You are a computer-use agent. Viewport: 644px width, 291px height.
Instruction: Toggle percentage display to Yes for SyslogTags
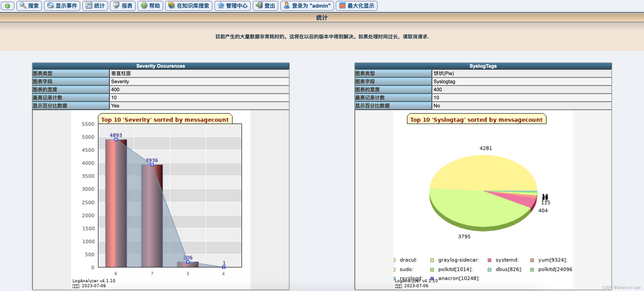click(437, 106)
